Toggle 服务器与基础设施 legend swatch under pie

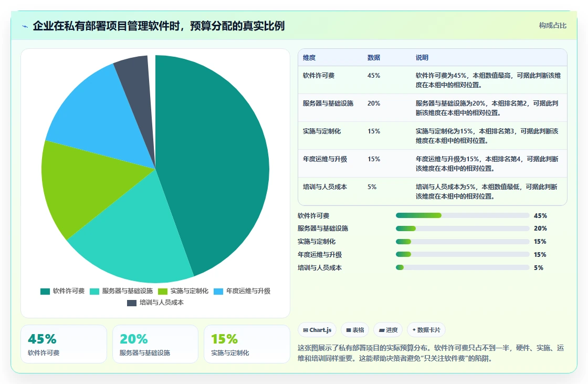tap(94, 292)
